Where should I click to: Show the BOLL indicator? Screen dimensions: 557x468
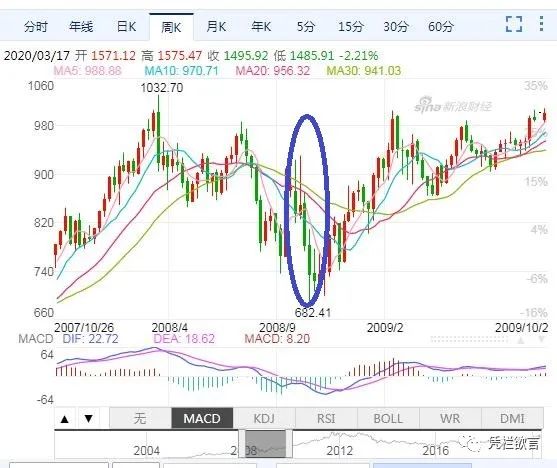(388, 418)
